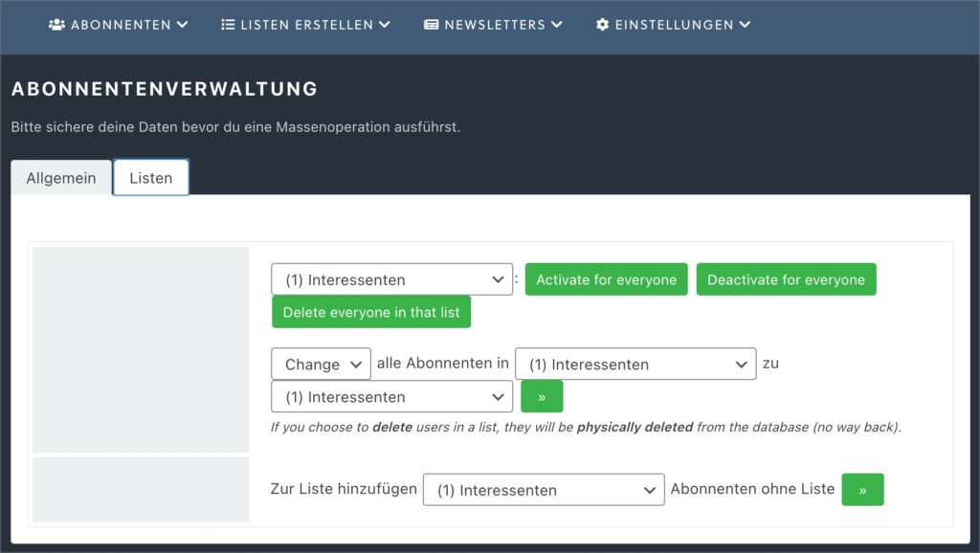Viewport: 980px width, 553px height.
Task: Open the Change action dropdown
Action: (321, 364)
